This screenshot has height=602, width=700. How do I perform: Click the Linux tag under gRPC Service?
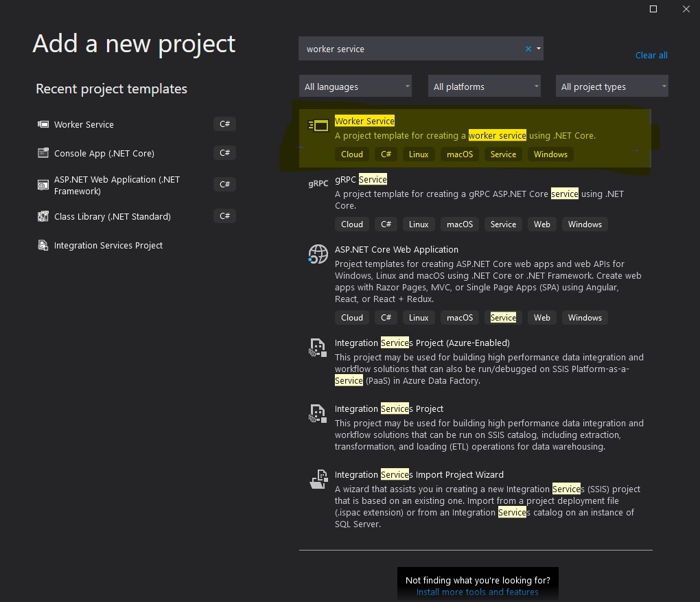[419, 224]
